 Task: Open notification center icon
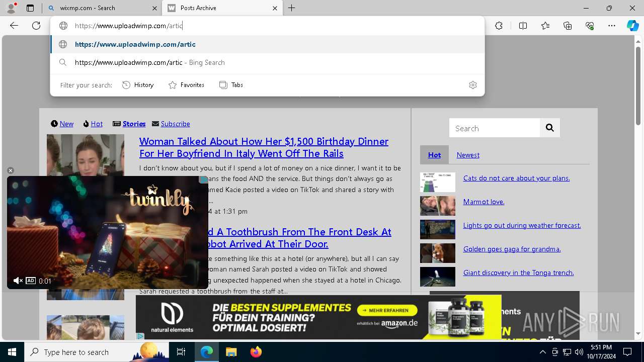[x=627, y=352]
